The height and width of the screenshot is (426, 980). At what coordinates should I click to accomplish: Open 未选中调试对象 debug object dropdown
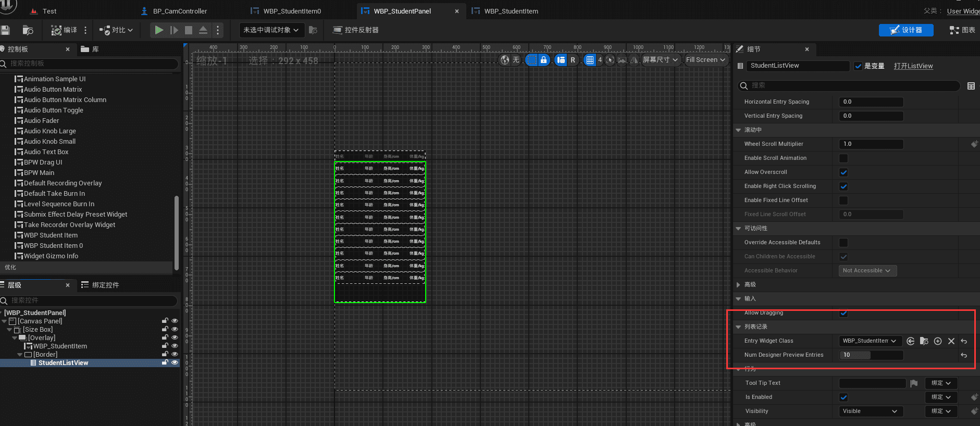(271, 30)
